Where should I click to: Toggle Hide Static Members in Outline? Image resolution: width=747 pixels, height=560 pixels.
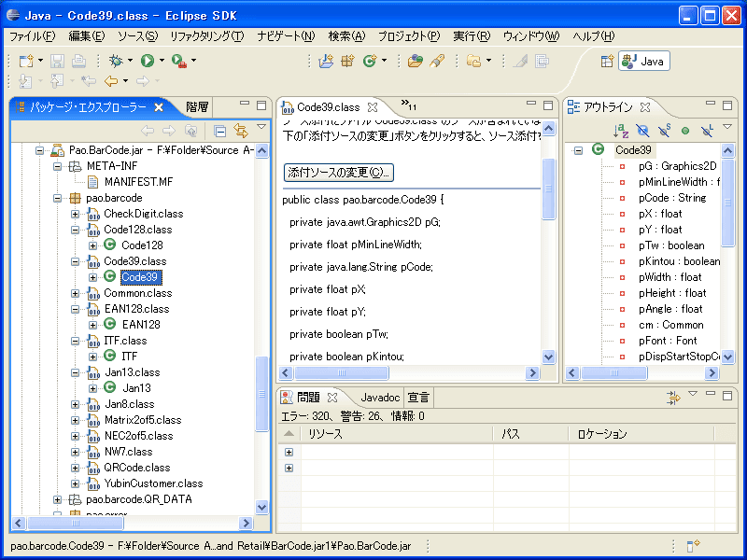click(664, 130)
